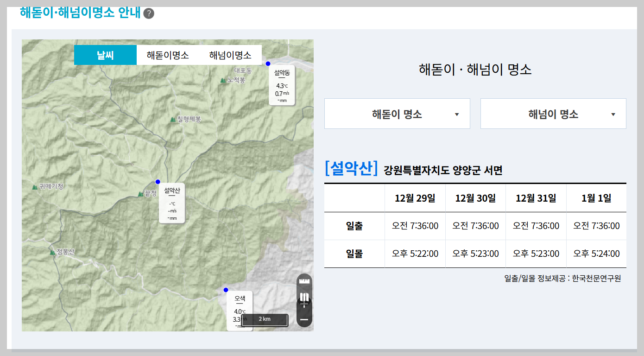Select the 1월 1일 column header

[596, 198]
